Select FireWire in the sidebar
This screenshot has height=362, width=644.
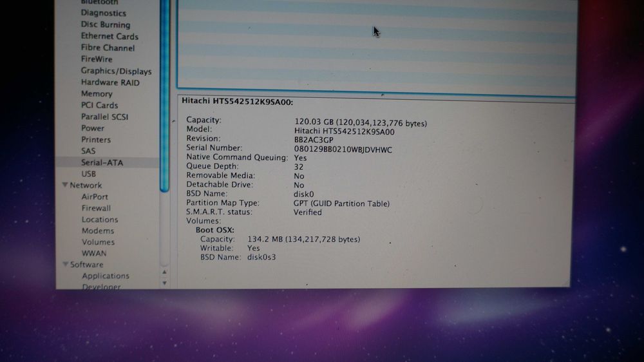(x=97, y=59)
